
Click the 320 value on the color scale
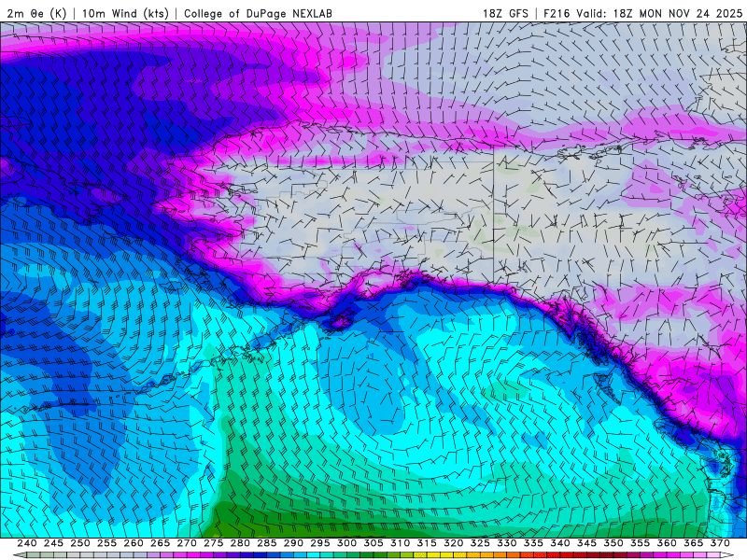pyautogui.click(x=454, y=543)
